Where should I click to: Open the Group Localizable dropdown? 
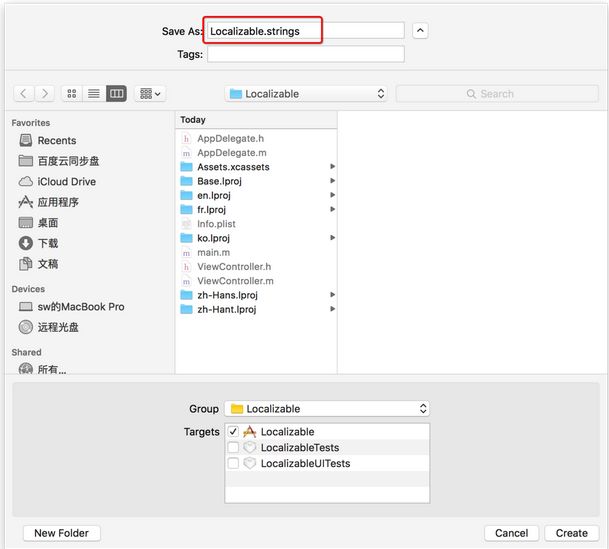click(x=327, y=408)
